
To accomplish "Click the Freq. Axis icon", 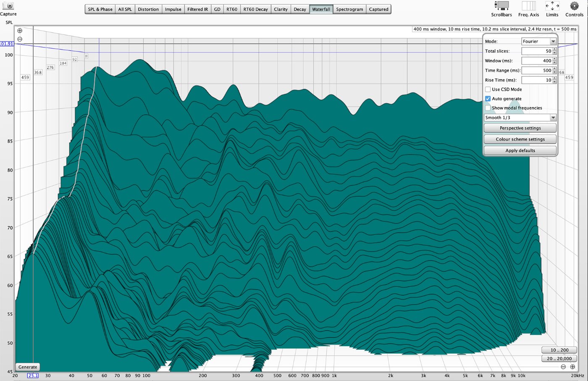I will tap(528, 5).
